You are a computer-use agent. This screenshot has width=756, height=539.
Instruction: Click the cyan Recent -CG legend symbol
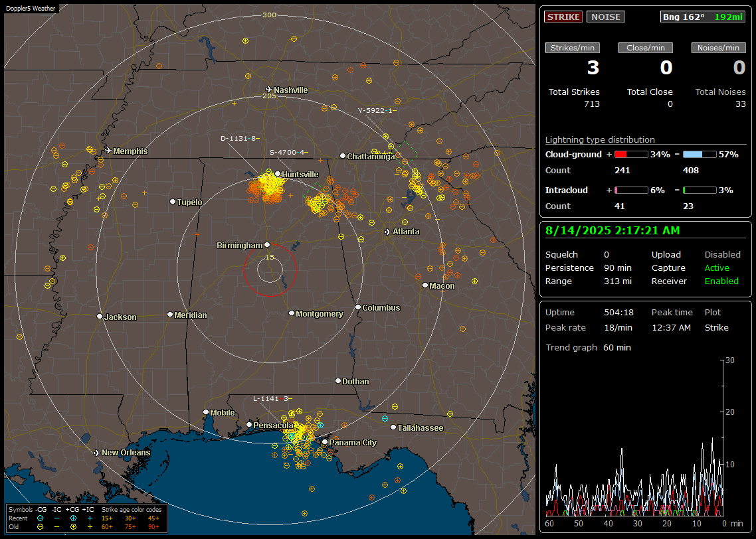click(40, 518)
